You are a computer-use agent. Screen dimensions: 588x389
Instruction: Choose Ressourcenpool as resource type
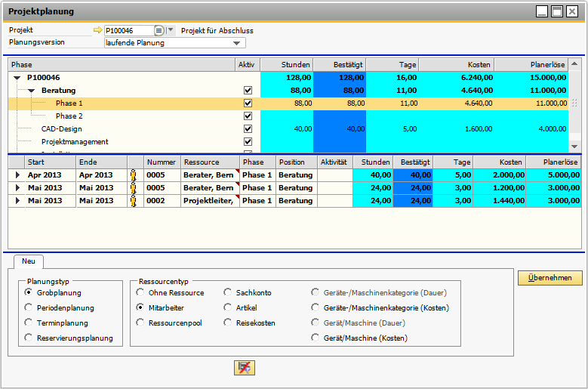coord(140,323)
